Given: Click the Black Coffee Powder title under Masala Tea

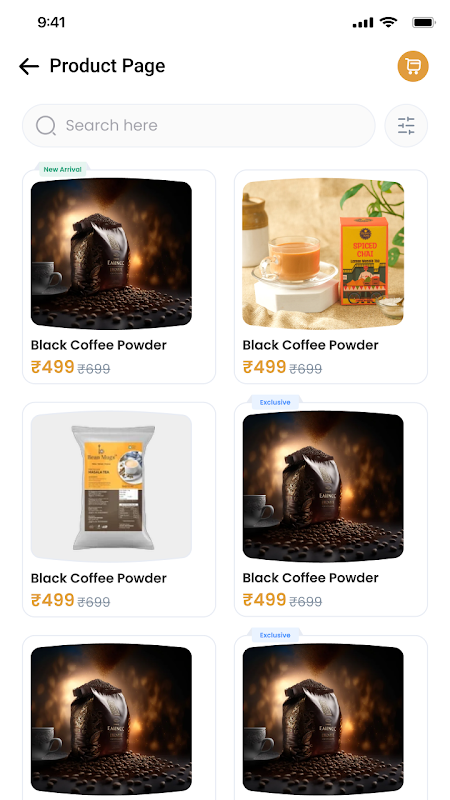Looking at the screenshot, I should [x=98, y=578].
